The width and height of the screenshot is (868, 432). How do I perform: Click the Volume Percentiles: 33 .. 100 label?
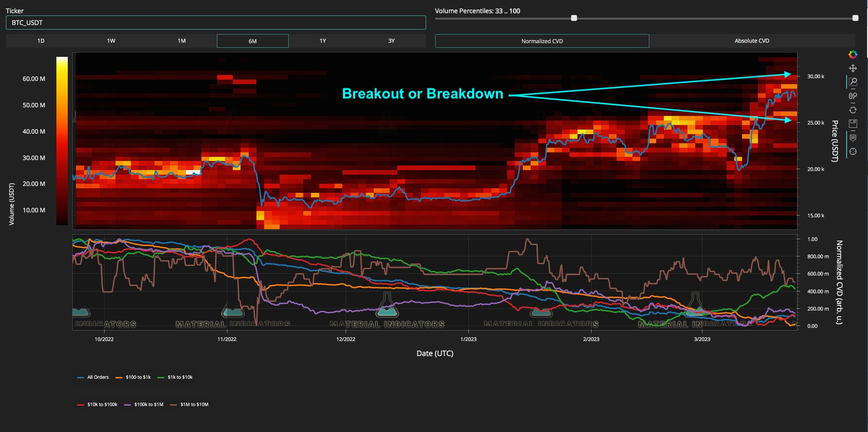tap(477, 11)
